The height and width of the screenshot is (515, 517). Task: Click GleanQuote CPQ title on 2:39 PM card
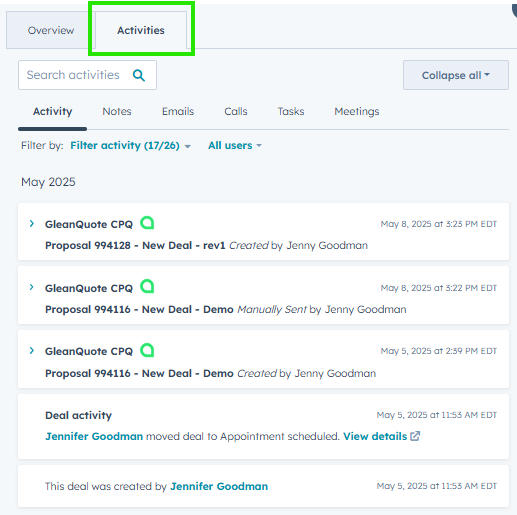(x=89, y=352)
